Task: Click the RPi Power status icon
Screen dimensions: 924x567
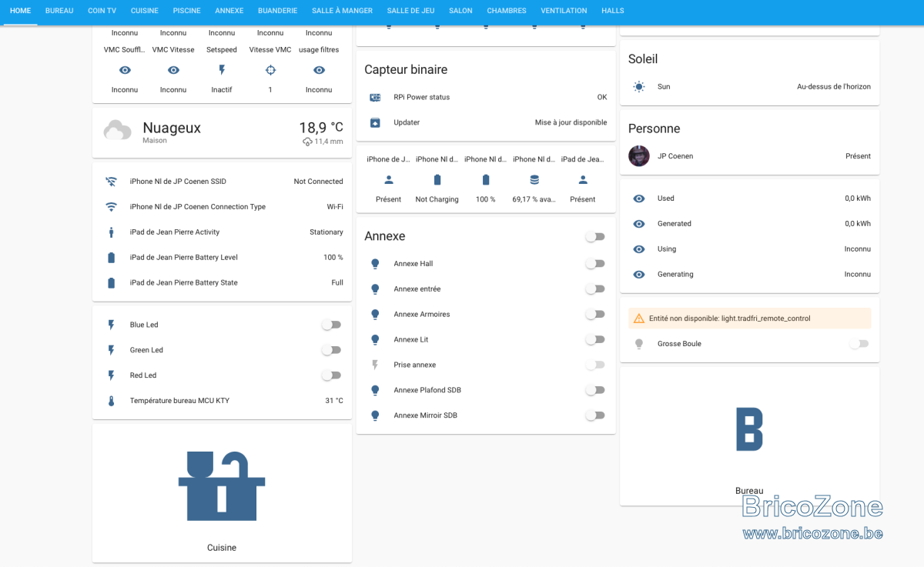Action: point(375,98)
